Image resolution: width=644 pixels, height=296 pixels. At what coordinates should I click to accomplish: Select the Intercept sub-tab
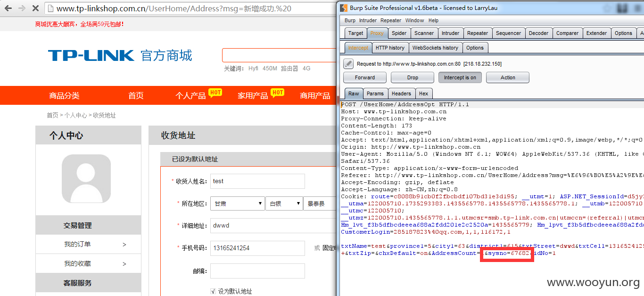tap(358, 48)
